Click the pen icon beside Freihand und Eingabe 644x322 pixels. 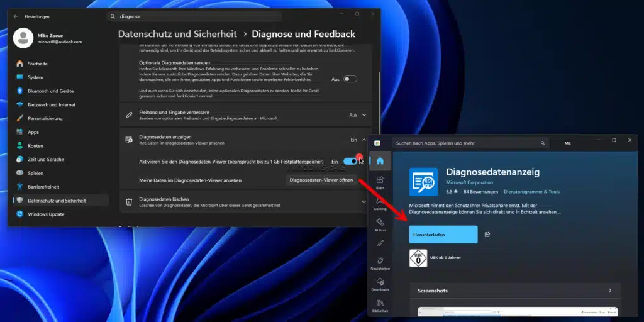coord(129,116)
